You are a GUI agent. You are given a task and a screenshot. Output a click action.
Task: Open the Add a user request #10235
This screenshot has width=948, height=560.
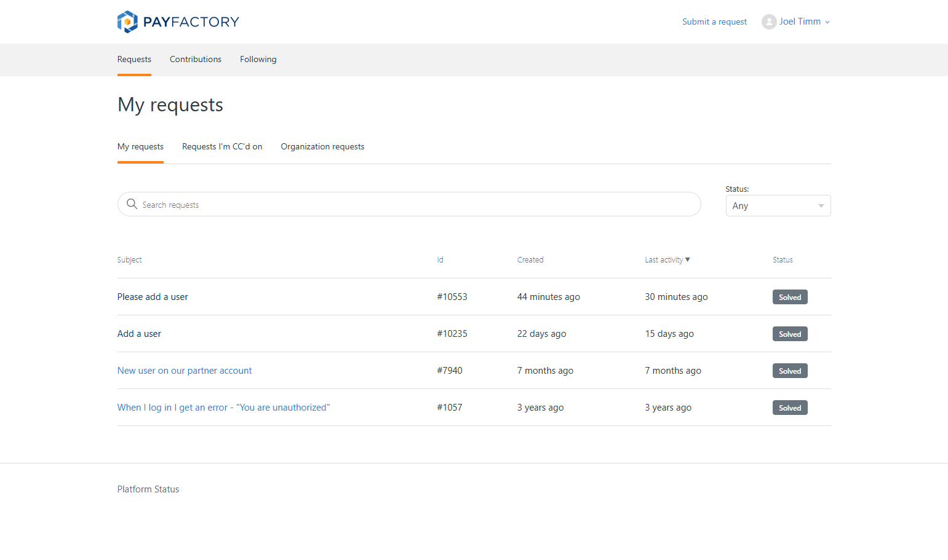coord(139,334)
